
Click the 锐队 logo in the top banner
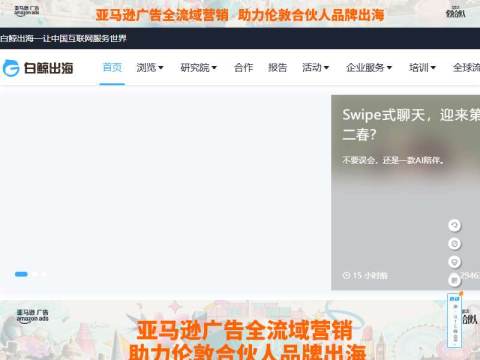[x=455, y=12]
